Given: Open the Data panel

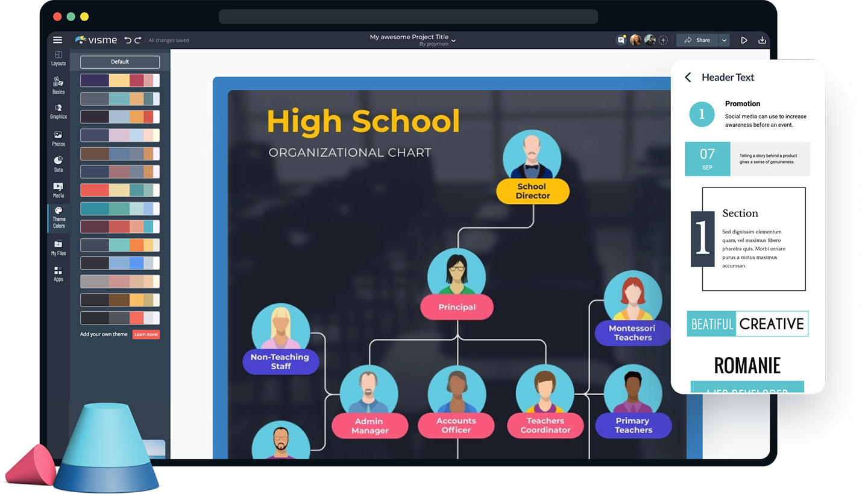Looking at the screenshot, I should (x=58, y=163).
